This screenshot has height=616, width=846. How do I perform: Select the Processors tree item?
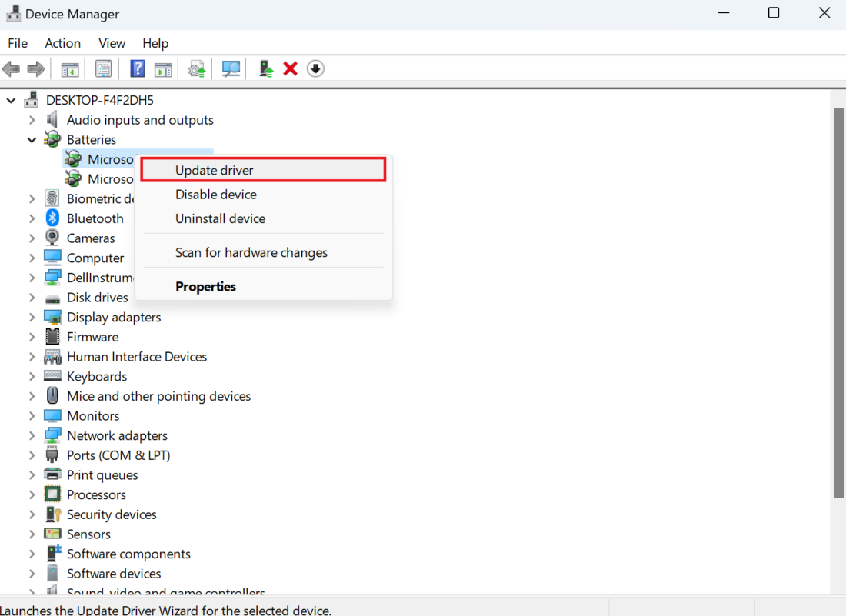(x=96, y=495)
